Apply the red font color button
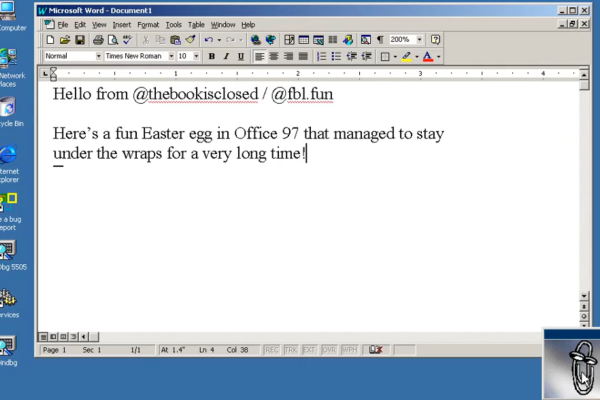The width and height of the screenshot is (600, 400). point(428,57)
